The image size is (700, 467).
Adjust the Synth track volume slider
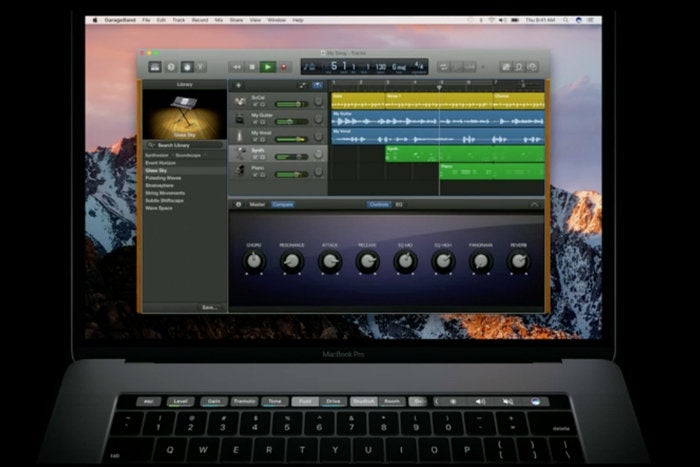(x=292, y=157)
